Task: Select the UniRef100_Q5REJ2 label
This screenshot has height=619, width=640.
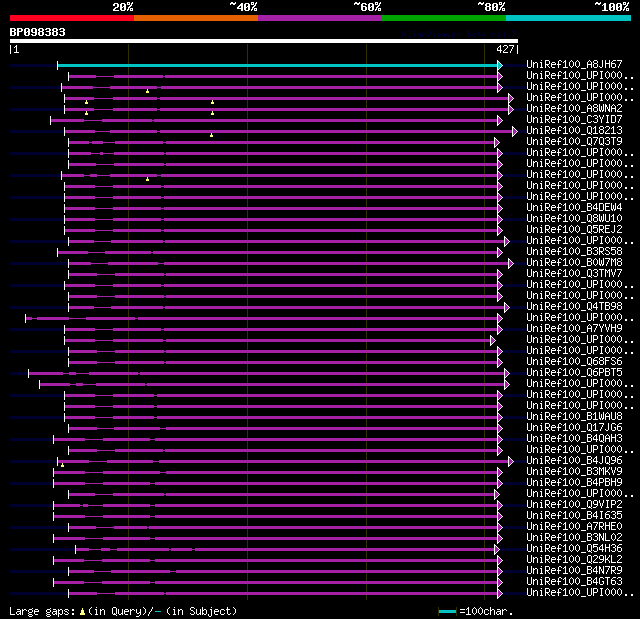Action: [574, 230]
